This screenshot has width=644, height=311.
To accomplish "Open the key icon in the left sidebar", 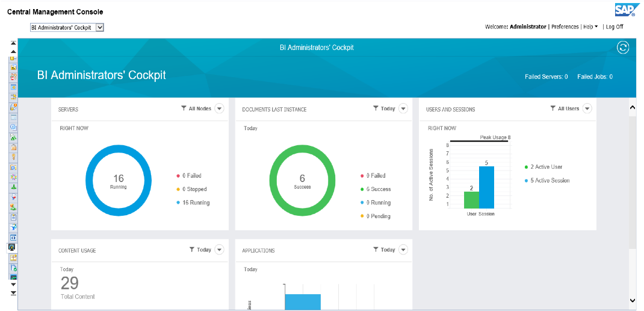I will coord(13,156).
